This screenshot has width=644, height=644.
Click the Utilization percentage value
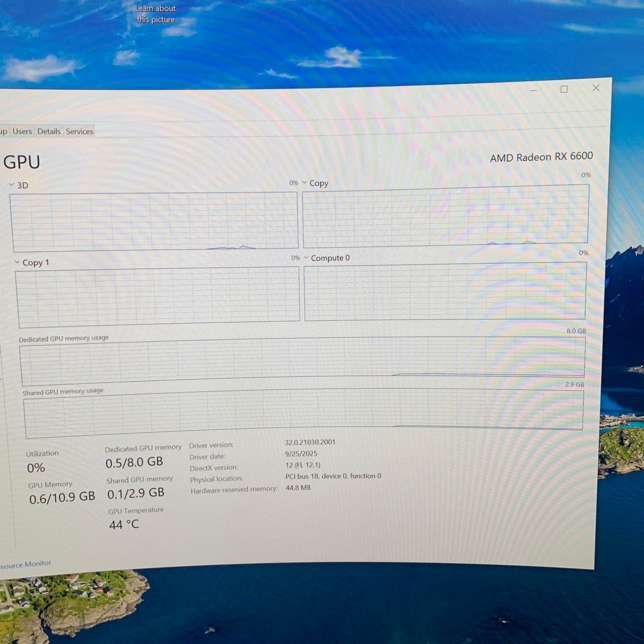coord(36,468)
